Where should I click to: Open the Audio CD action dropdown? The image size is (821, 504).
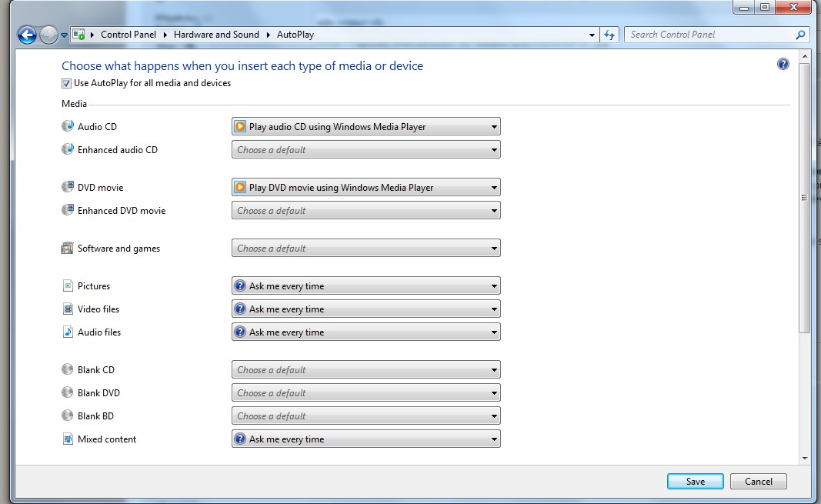[x=366, y=127]
